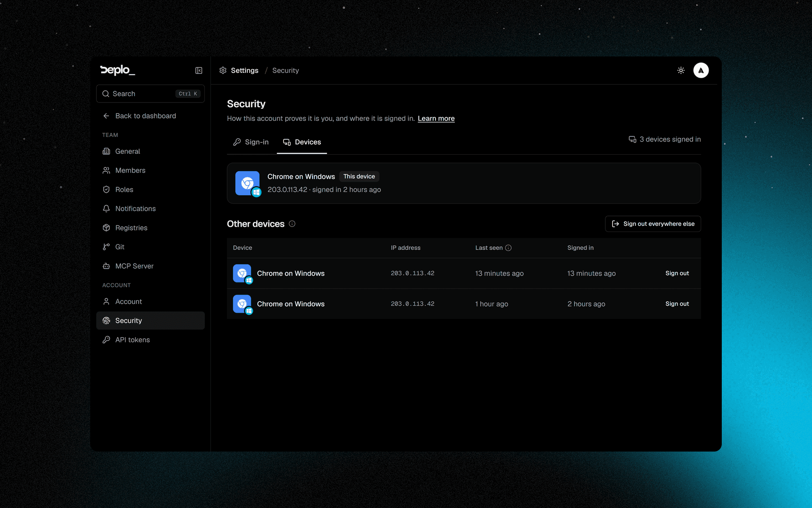
Task: Click Chrome icon in the 13 minutes ago row
Action: tap(242, 273)
